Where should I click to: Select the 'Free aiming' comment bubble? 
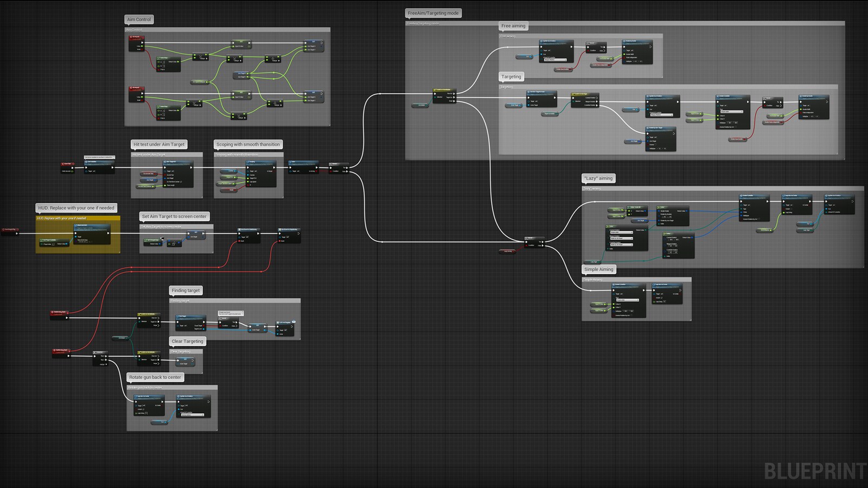pyautogui.click(x=513, y=26)
